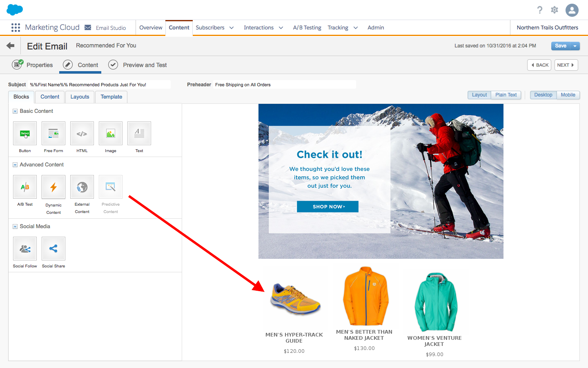Click the Recommended For You email name
The image size is (588, 368).
pyautogui.click(x=106, y=45)
